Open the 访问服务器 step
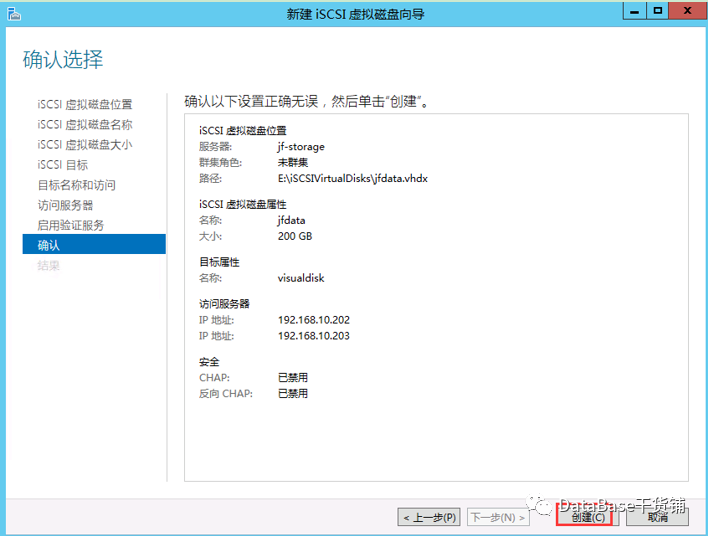 tap(65, 205)
